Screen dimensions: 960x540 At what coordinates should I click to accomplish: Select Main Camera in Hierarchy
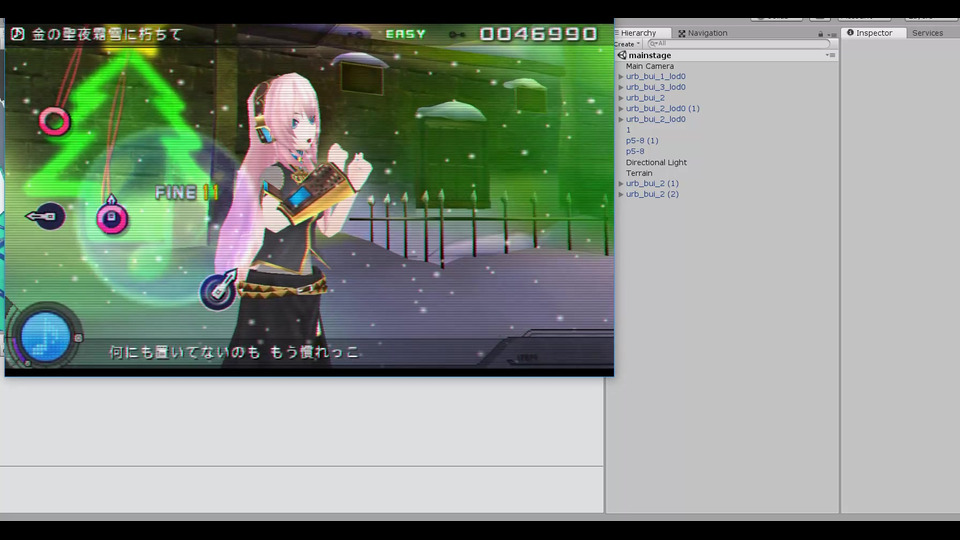point(650,66)
